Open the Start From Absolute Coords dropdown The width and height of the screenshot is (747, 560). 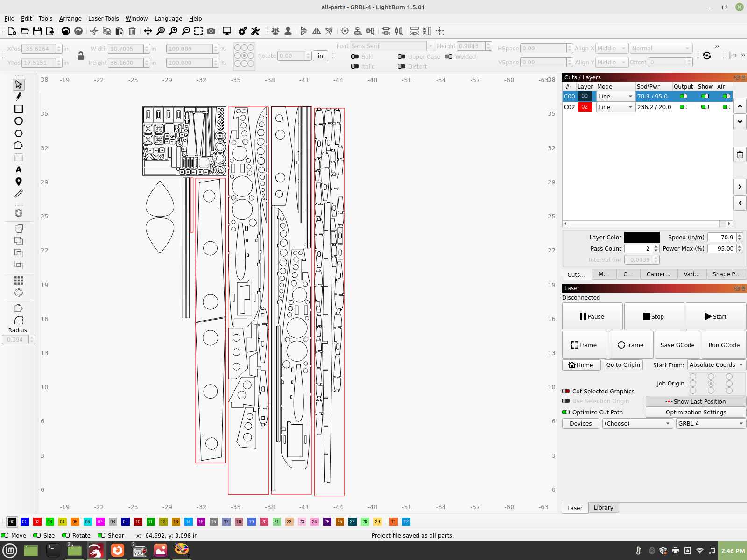click(716, 365)
